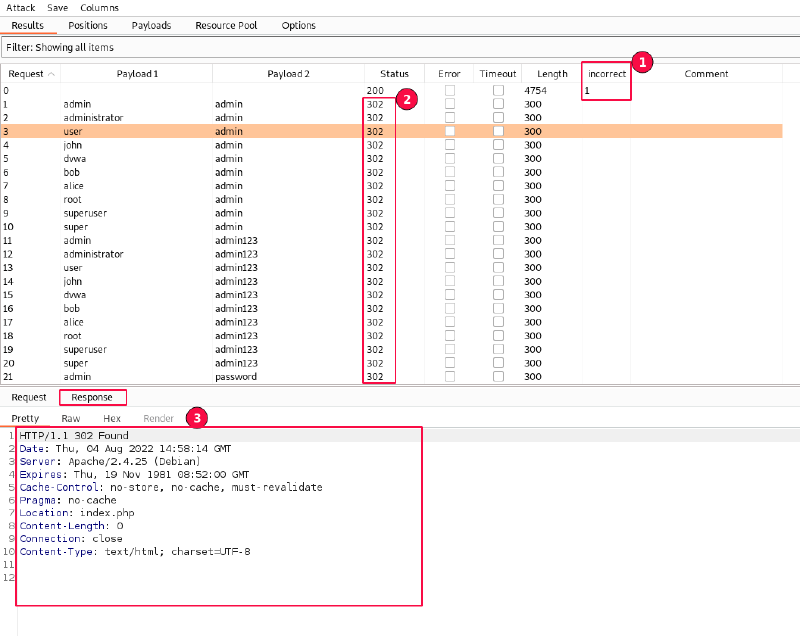Go to the Resource Pool tab
Viewport: 800px width, 636px height.
tap(226, 25)
